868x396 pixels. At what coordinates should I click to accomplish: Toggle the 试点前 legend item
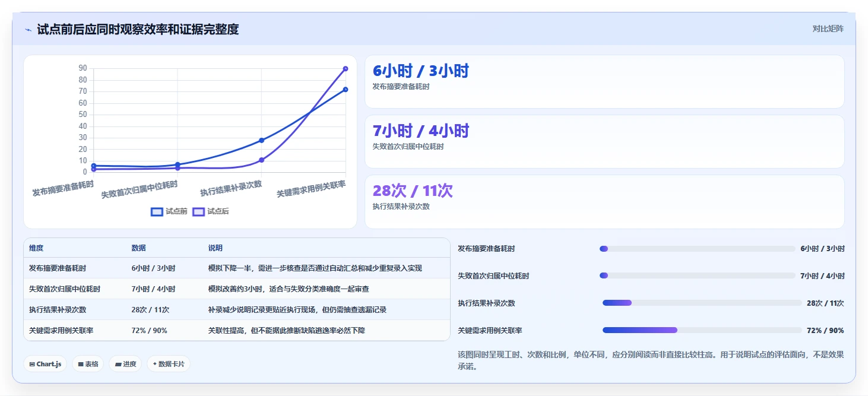[x=169, y=211]
